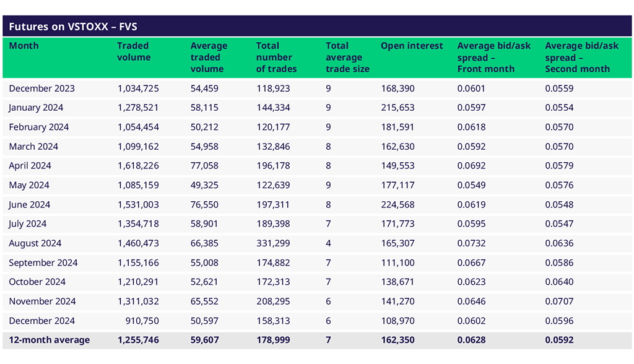Click August 2024 total trades value 331,299

click(273, 243)
